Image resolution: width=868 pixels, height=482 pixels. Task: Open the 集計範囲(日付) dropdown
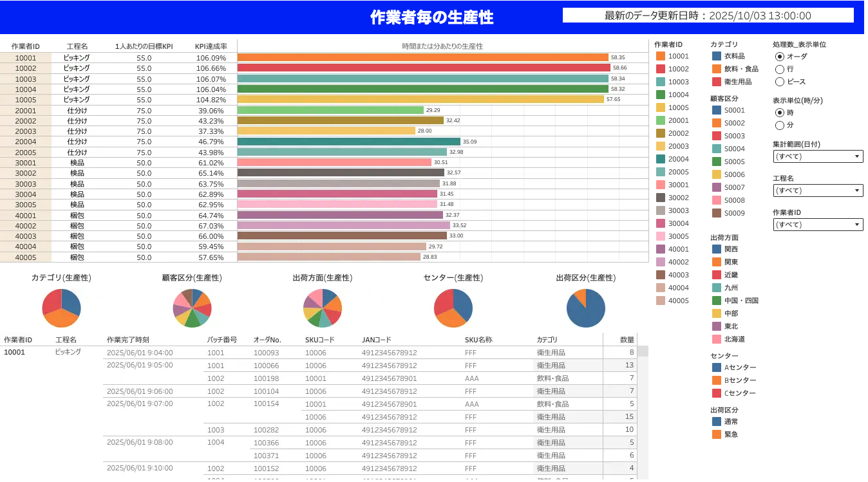[818, 156]
